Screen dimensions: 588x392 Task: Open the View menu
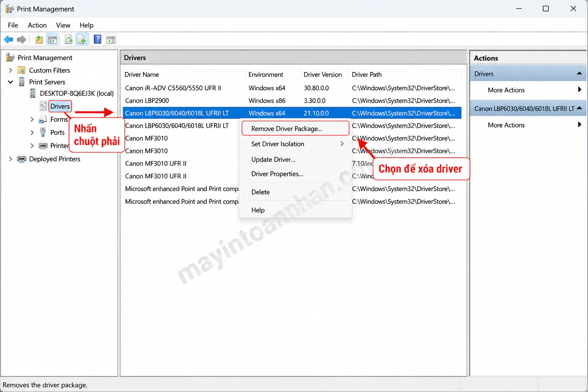(63, 25)
